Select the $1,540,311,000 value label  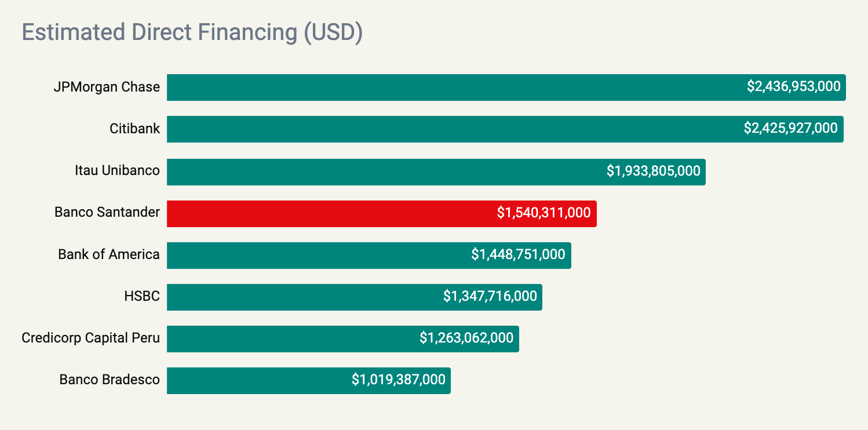(544, 213)
